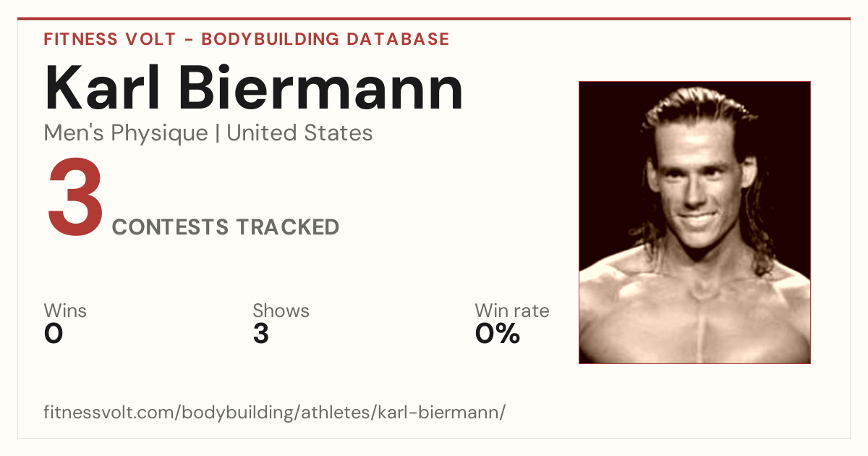The height and width of the screenshot is (456, 868).
Task: Click the Shows stat label
Action: click(281, 311)
